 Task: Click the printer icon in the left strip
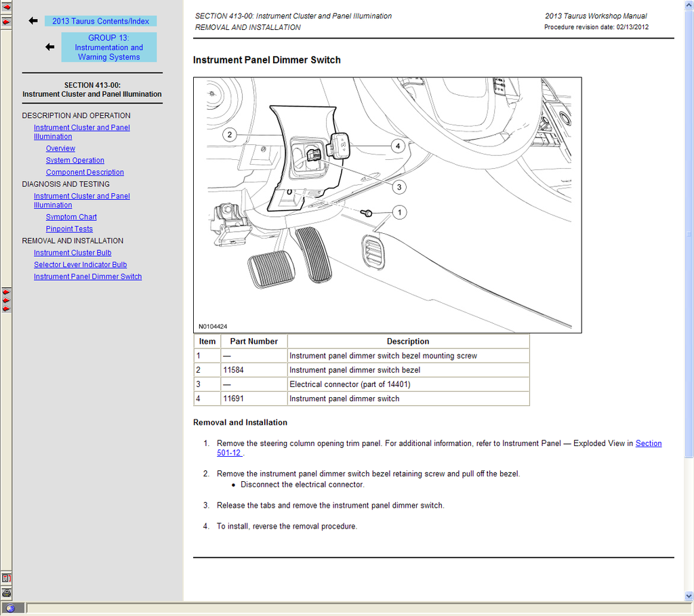click(x=6, y=593)
